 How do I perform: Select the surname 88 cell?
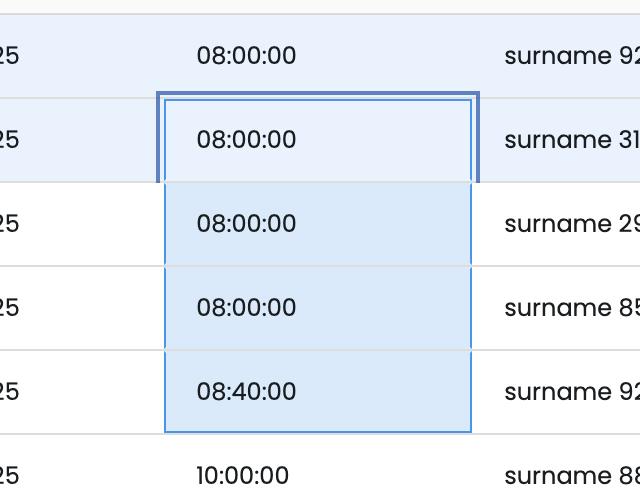(x=570, y=474)
